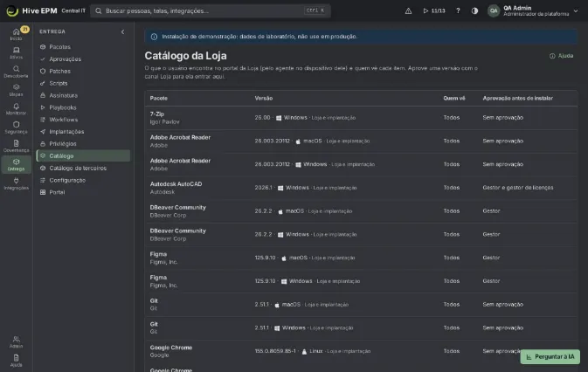Open Playbooks in the Entrega menu
The height and width of the screenshot is (372, 588).
(x=83, y=107)
